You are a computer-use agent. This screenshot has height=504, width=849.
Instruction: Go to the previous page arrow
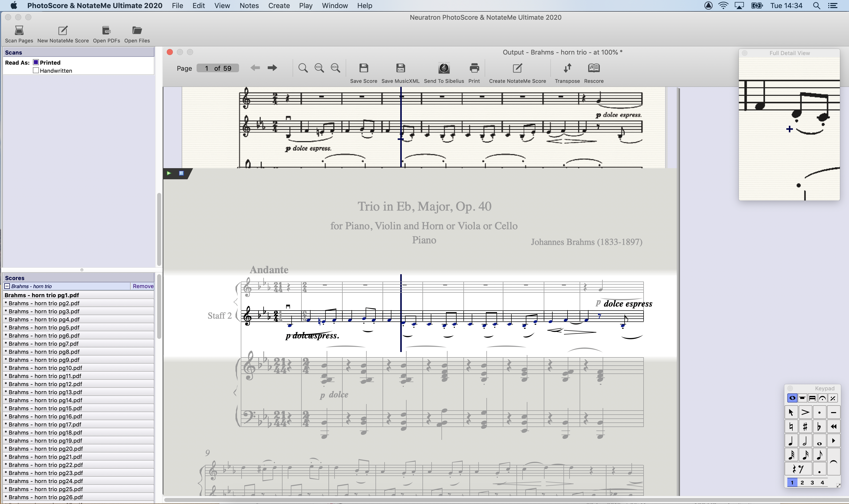click(255, 68)
